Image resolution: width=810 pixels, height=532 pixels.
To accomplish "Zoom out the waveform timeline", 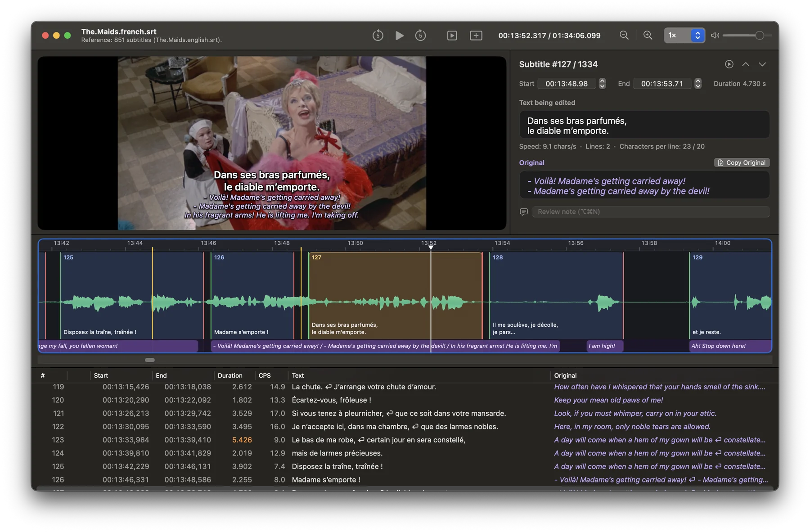I will tap(624, 35).
